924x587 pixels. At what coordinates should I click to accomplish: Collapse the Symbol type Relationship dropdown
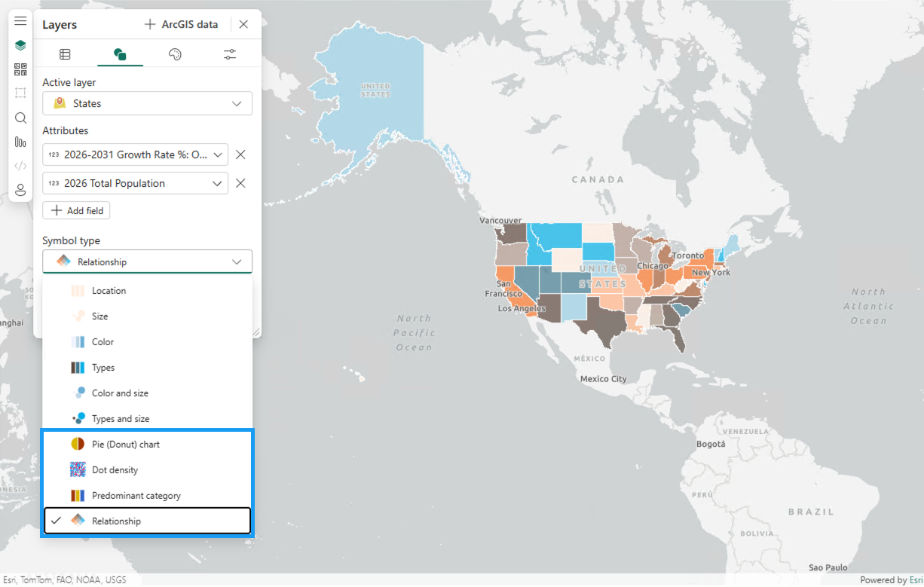click(147, 261)
